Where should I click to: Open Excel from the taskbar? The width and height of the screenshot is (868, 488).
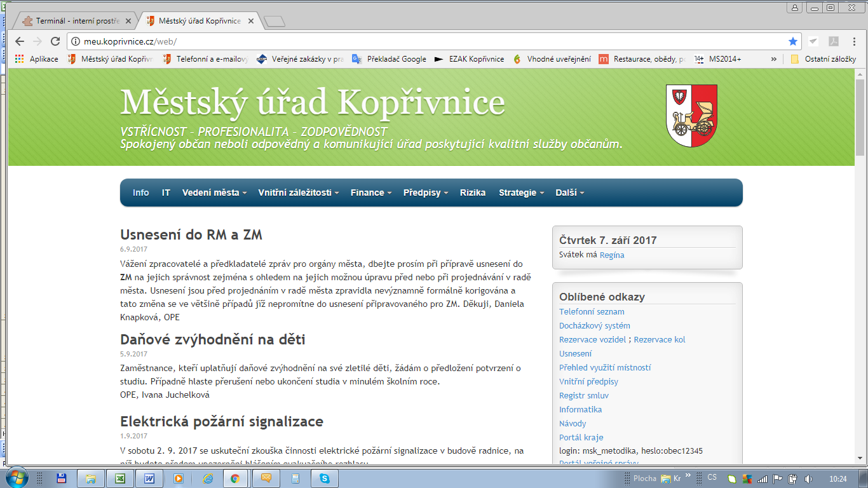click(x=119, y=478)
